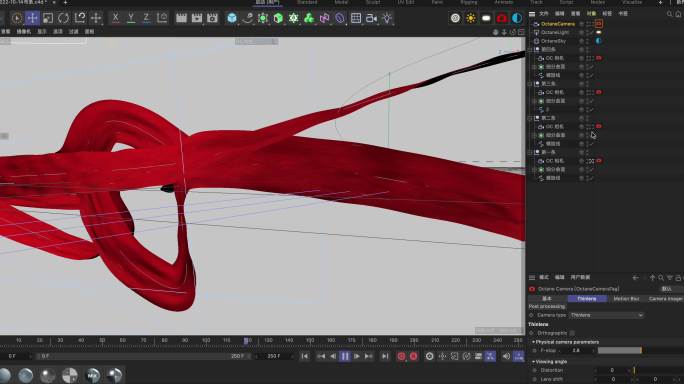This screenshot has height=384, width=684.
Task: Open Tags menu in object manager
Action: (607, 14)
